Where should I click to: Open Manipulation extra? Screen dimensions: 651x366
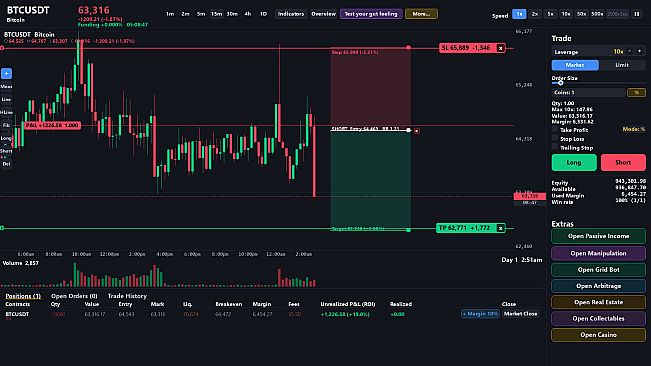[598, 253]
